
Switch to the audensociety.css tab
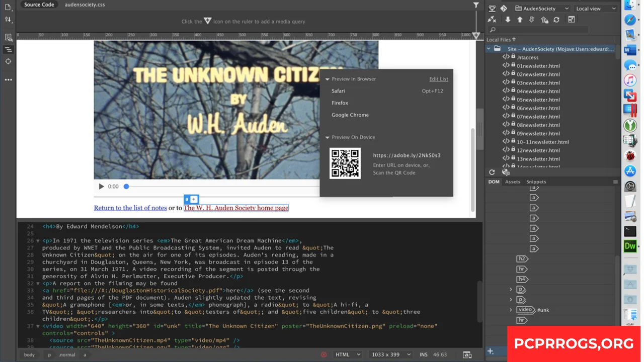pos(85,5)
